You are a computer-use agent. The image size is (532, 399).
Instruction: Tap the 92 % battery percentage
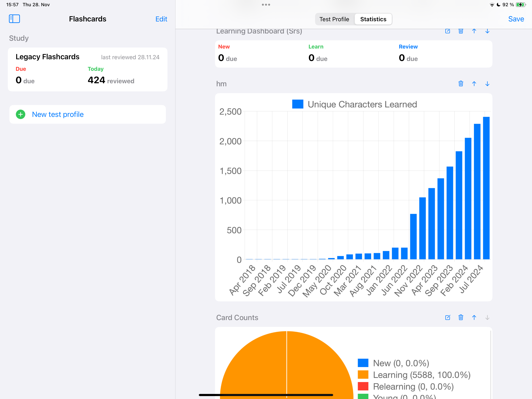(x=508, y=4)
